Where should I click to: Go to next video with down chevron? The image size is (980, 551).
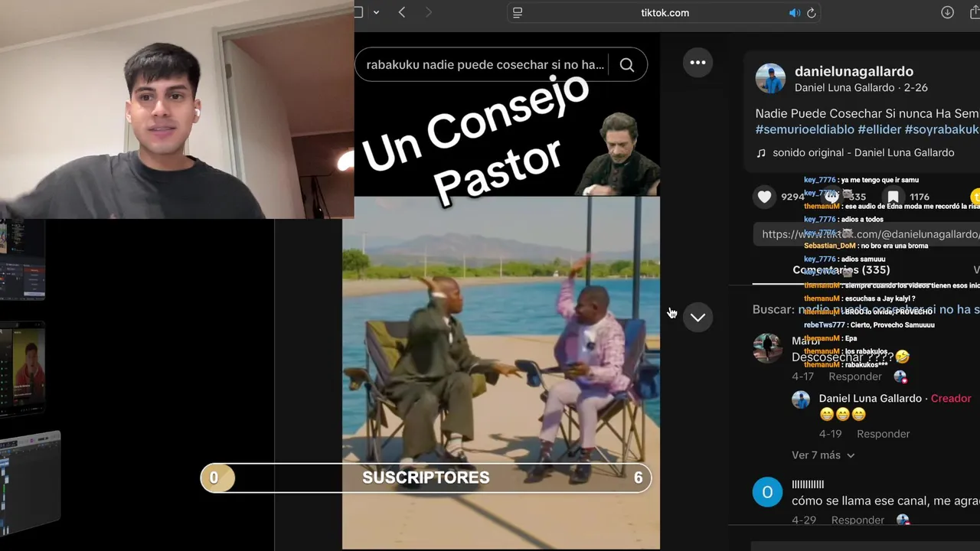[697, 317]
